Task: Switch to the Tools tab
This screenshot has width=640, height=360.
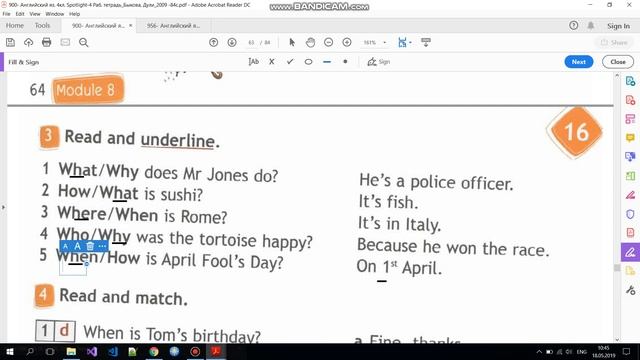Action: point(42,25)
